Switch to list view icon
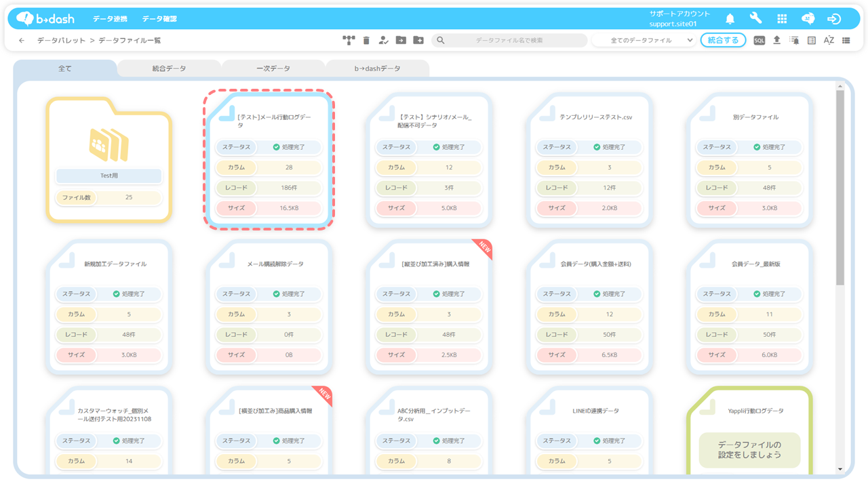The width and height of the screenshot is (868, 488). pyautogui.click(x=846, y=41)
